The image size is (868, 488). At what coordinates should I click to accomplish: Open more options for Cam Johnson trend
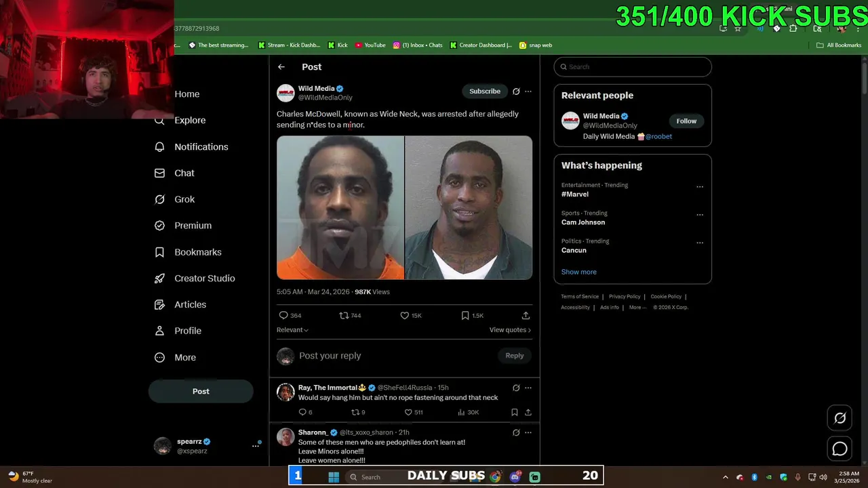(700, 215)
